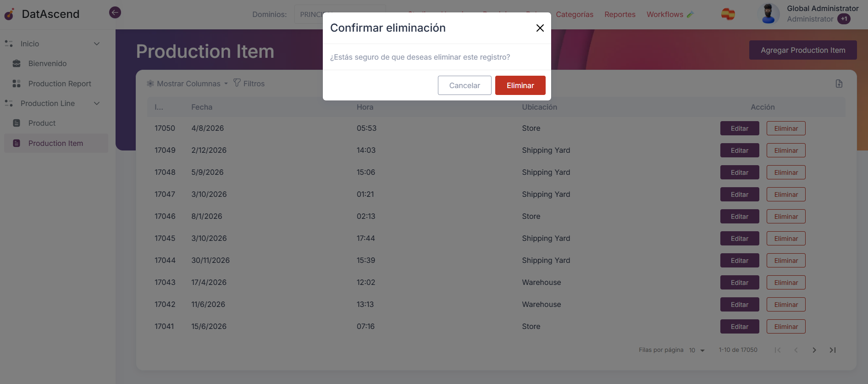Viewport: 868px width, 384px height.
Task: Edit record 17047
Action: (x=740, y=195)
